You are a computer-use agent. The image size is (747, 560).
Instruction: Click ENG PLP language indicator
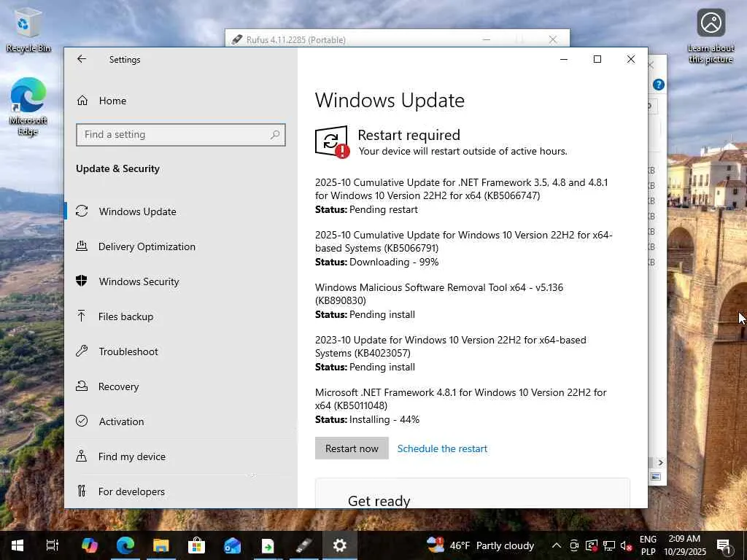(x=648, y=545)
